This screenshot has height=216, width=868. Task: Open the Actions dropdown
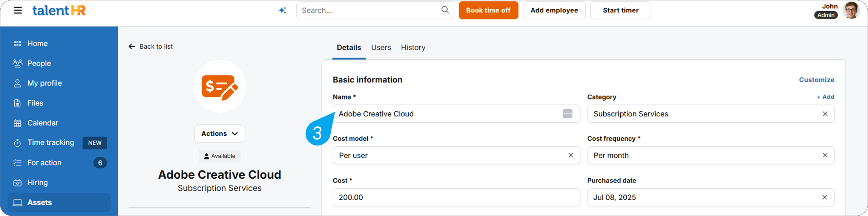[x=219, y=133]
